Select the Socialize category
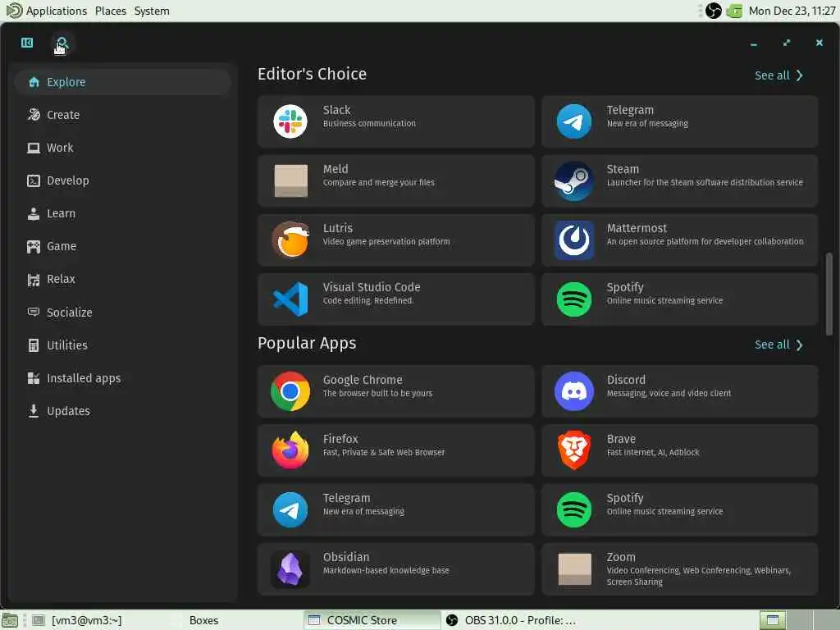The width and height of the screenshot is (840, 630). [123, 313]
